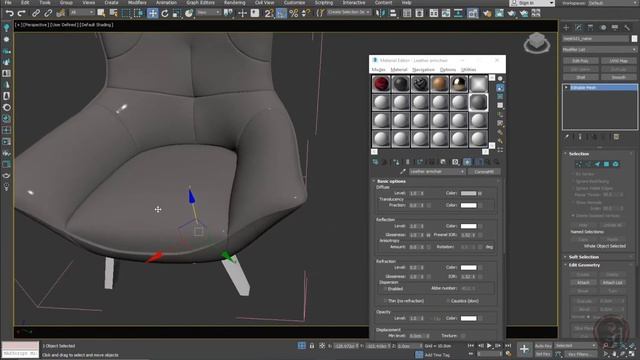
Task: Open the Create tab in command panel
Action: tap(566, 27)
